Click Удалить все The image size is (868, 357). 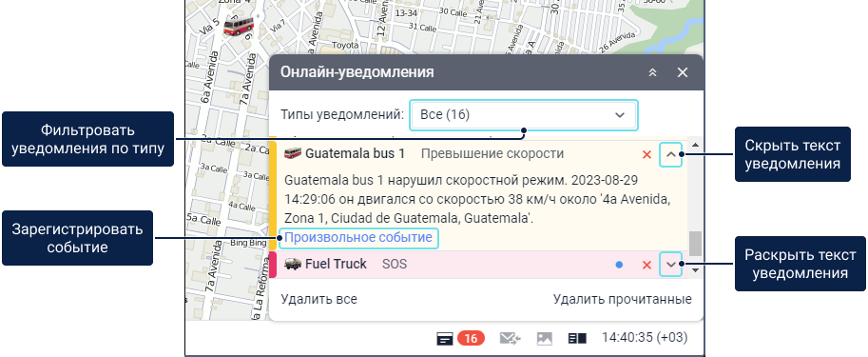[x=318, y=299]
